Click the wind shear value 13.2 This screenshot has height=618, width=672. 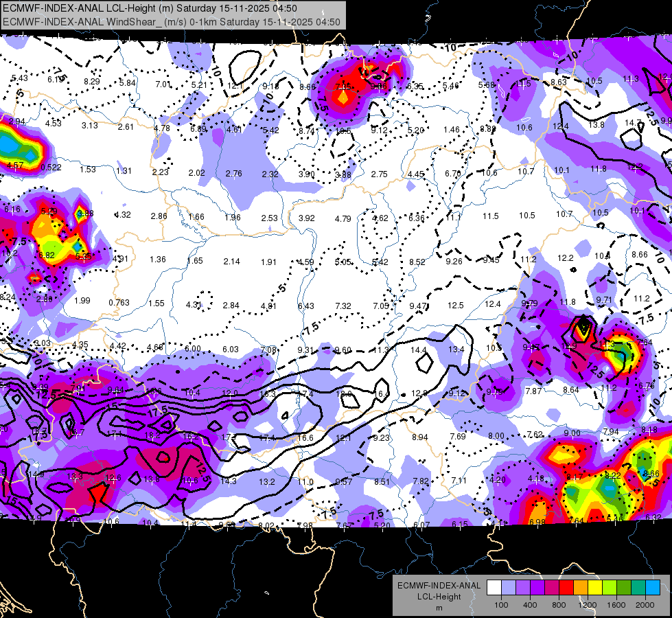(x=266, y=482)
